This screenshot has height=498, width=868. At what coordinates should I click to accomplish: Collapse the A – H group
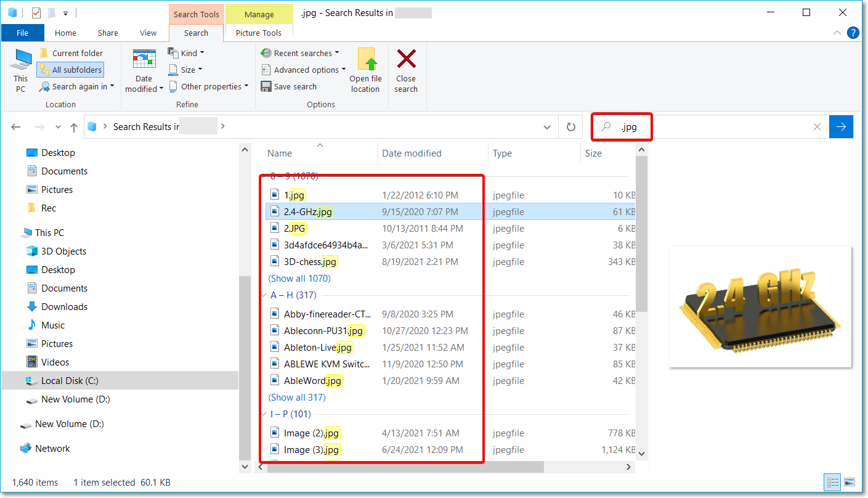[x=263, y=295]
